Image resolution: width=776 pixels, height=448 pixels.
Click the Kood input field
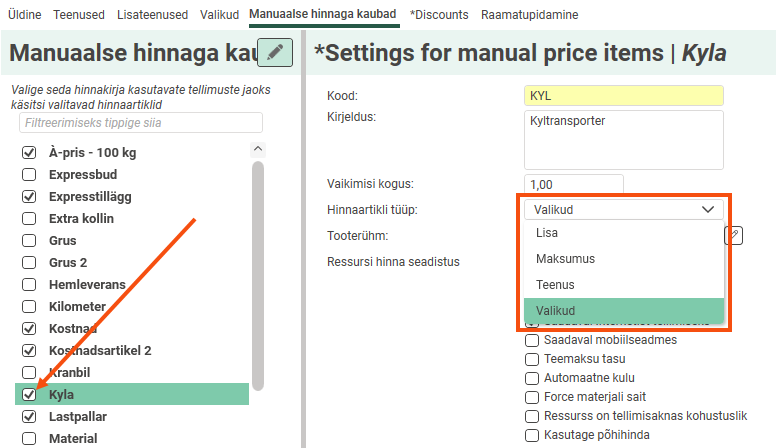click(x=622, y=96)
